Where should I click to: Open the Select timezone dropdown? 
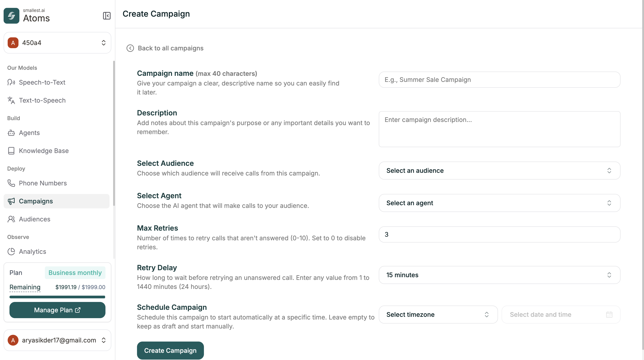tap(438, 314)
